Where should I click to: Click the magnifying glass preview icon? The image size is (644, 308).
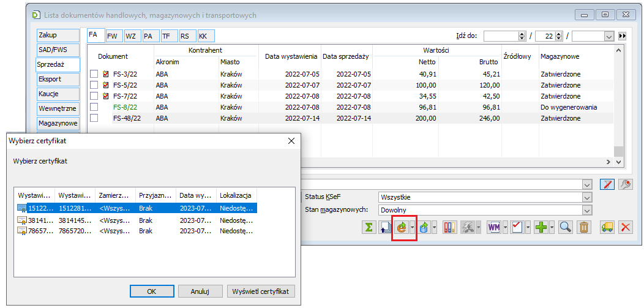[566, 227]
